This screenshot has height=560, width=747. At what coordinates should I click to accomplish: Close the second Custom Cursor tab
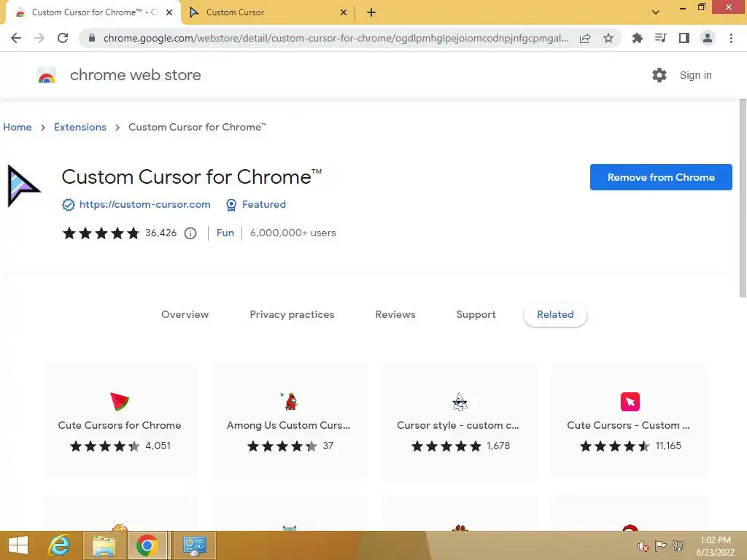tap(344, 12)
